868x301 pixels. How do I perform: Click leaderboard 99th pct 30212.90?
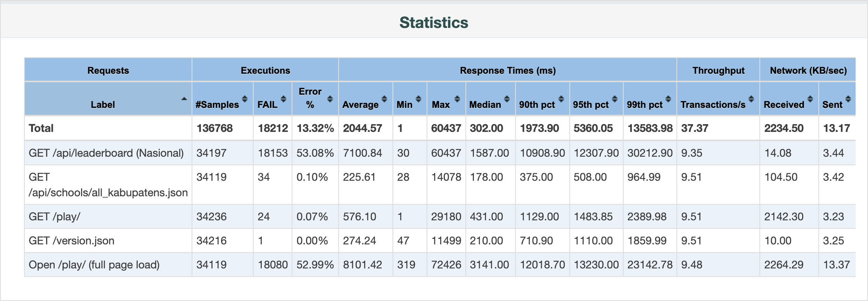pyautogui.click(x=650, y=153)
